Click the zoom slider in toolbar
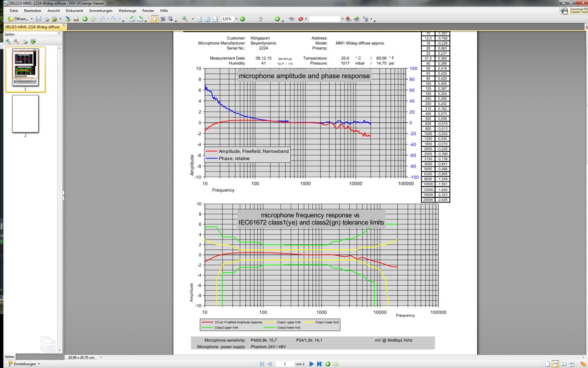 coord(260,19)
